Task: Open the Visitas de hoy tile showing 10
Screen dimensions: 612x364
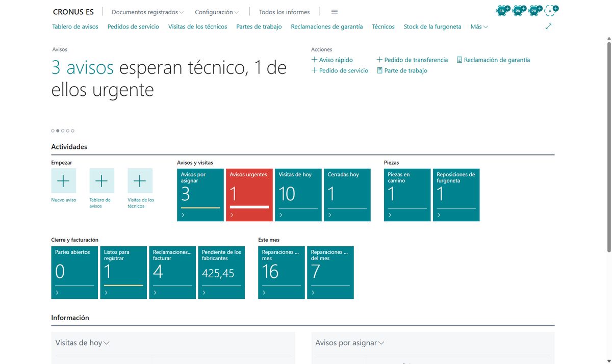Action: coord(298,195)
